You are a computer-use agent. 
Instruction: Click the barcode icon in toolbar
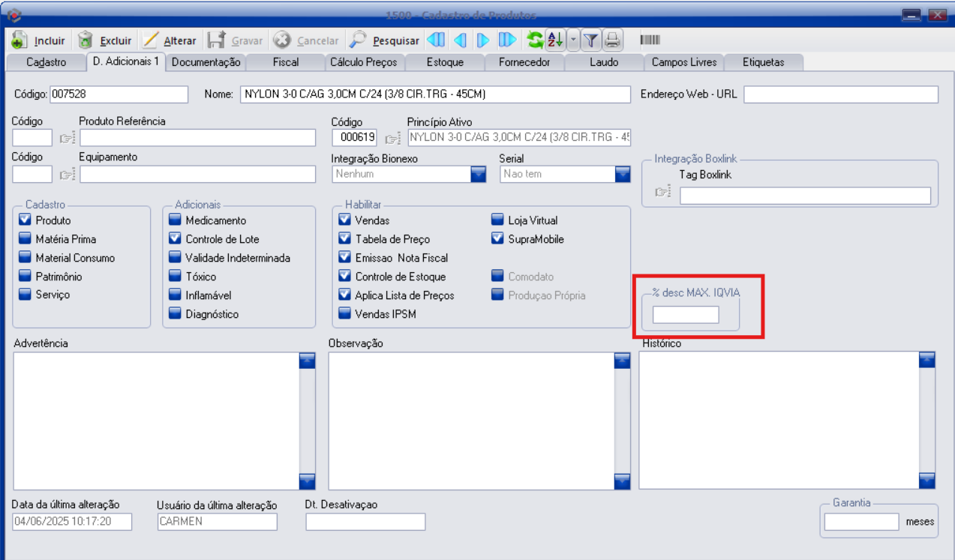[650, 40]
